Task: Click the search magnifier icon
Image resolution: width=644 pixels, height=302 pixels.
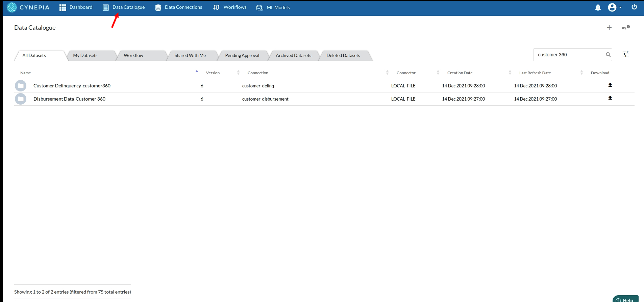Action: point(608,55)
